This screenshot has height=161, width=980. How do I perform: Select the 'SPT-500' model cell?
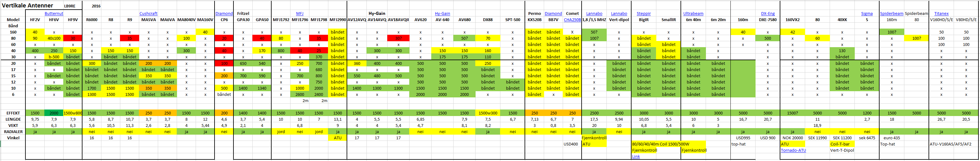click(x=512, y=20)
